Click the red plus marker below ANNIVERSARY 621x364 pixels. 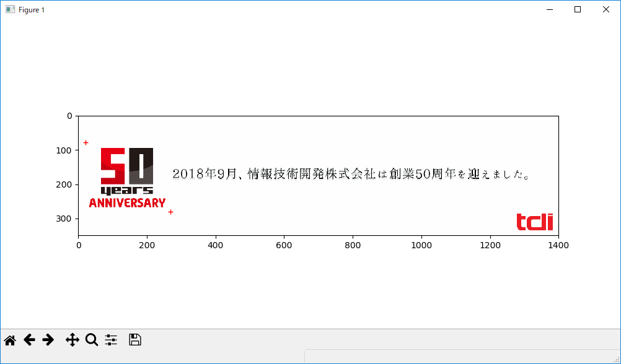[x=170, y=212]
